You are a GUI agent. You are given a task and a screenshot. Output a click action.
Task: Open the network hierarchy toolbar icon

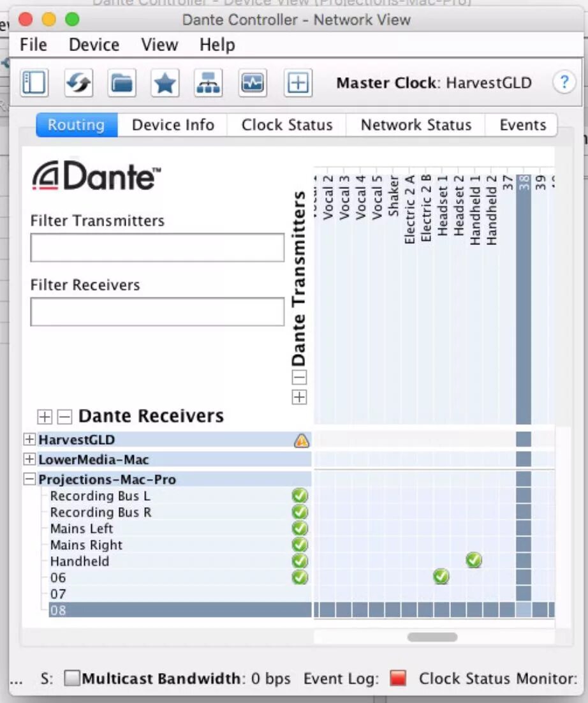click(x=209, y=83)
